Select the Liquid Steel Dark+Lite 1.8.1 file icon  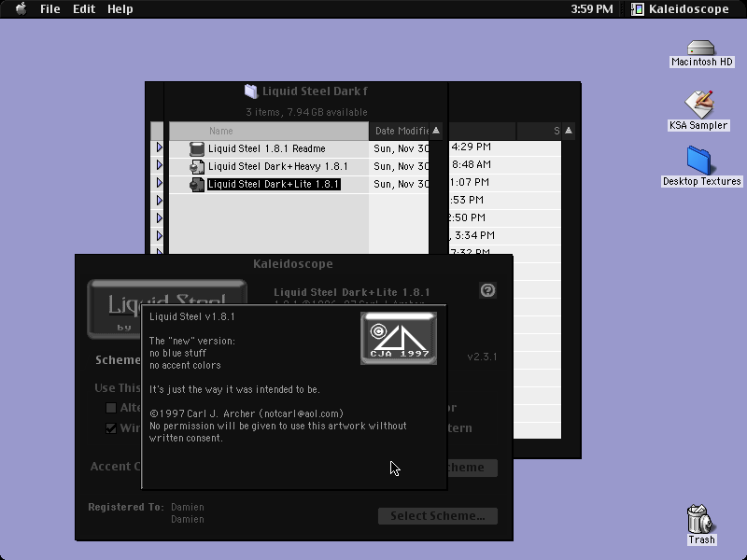(196, 184)
